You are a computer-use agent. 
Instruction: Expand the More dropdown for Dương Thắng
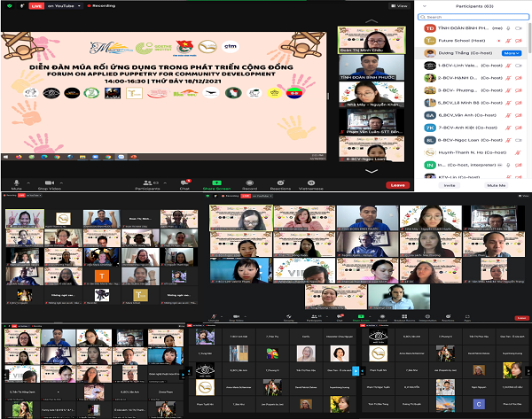pos(511,53)
